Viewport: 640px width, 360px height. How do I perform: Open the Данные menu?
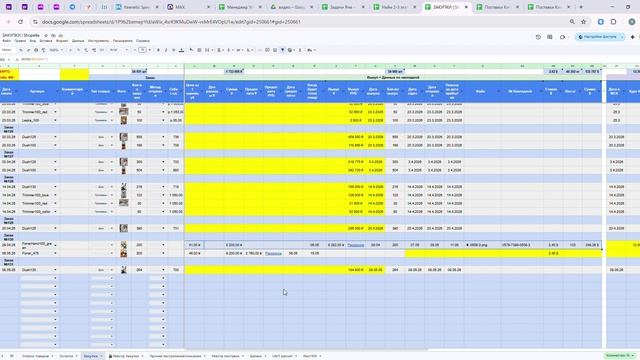pos(78,41)
